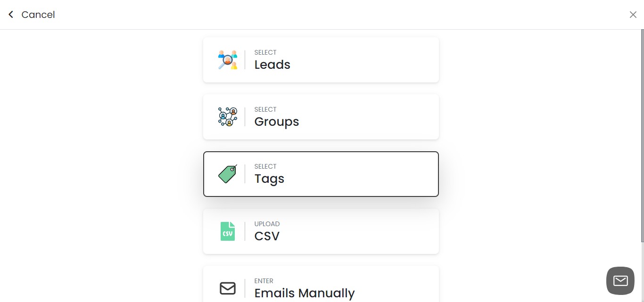
Task: Select the highlighted Tags card
Action: 321,173
